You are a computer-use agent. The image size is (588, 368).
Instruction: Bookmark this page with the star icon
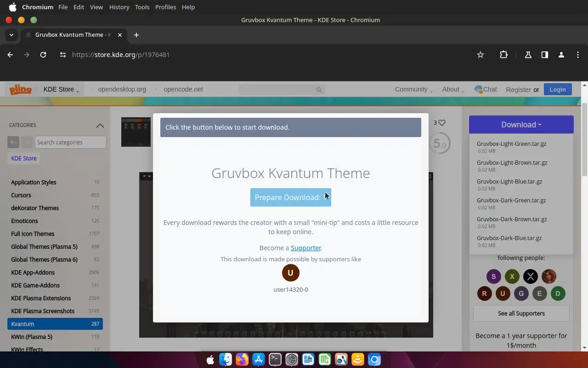coord(481,55)
